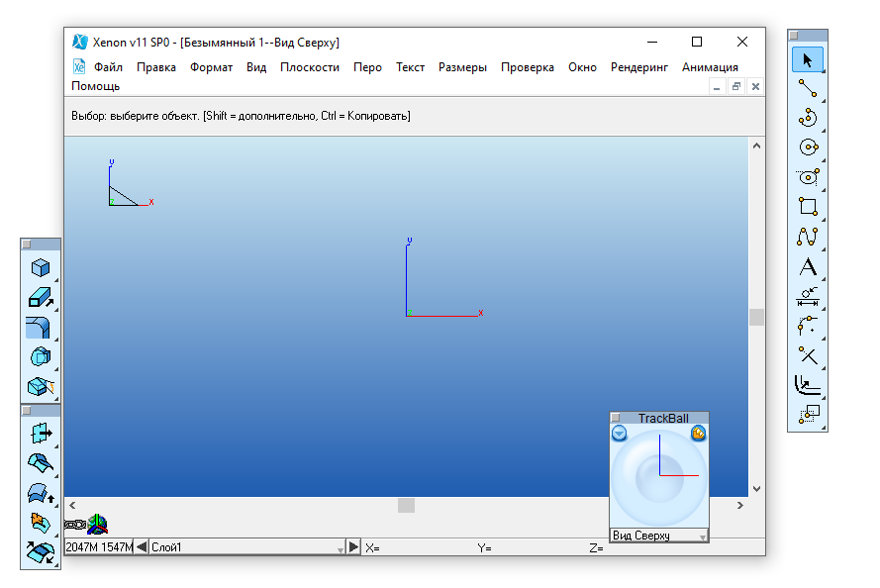This screenshot has width=880, height=588.
Task: Select the dimension tool
Action: [x=808, y=296]
